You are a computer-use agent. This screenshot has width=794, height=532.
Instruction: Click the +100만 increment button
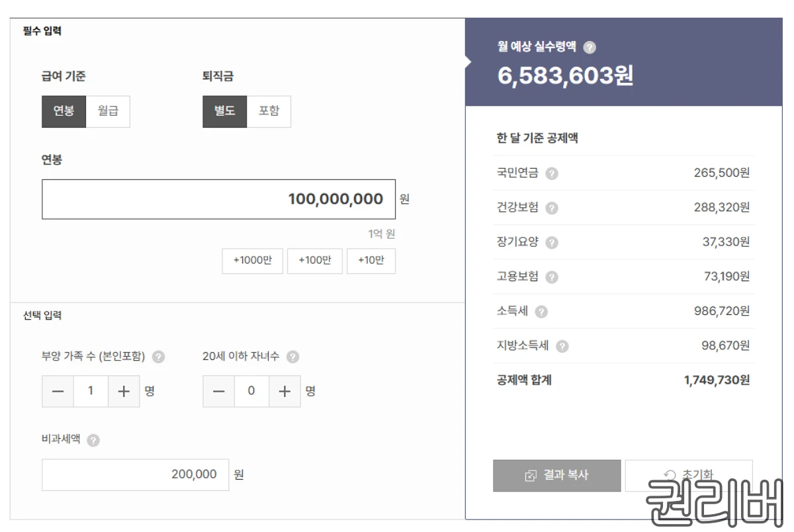(315, 261)
